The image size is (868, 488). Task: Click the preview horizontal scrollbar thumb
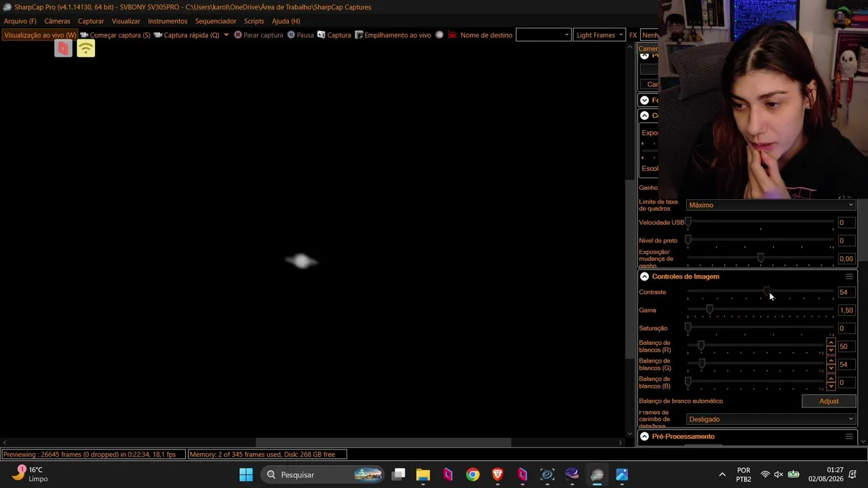[383, 443]
